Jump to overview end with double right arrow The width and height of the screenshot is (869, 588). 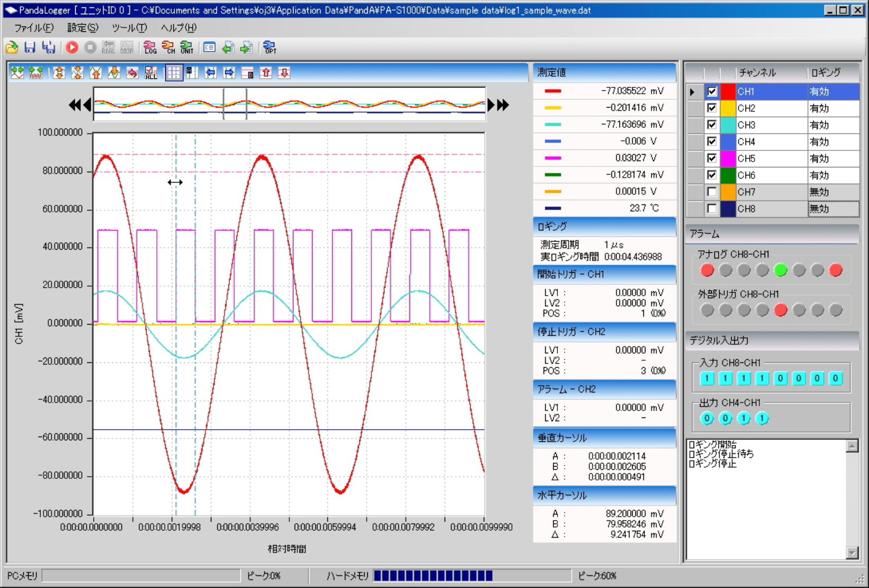[x=503, y=105]
